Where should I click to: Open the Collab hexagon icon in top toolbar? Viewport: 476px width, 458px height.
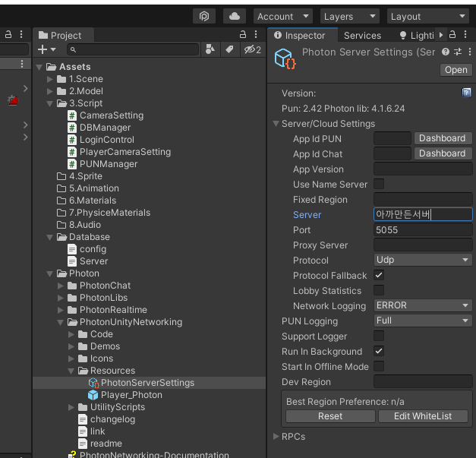pyautogui.click(x=204, y=16)
